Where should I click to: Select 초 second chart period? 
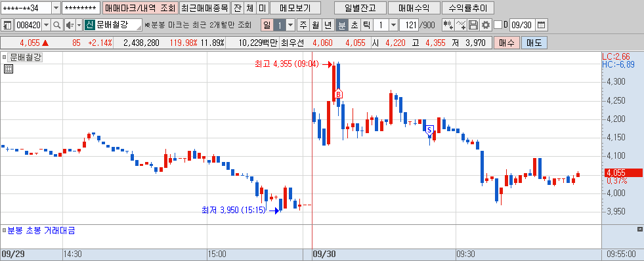pos(354,26)
